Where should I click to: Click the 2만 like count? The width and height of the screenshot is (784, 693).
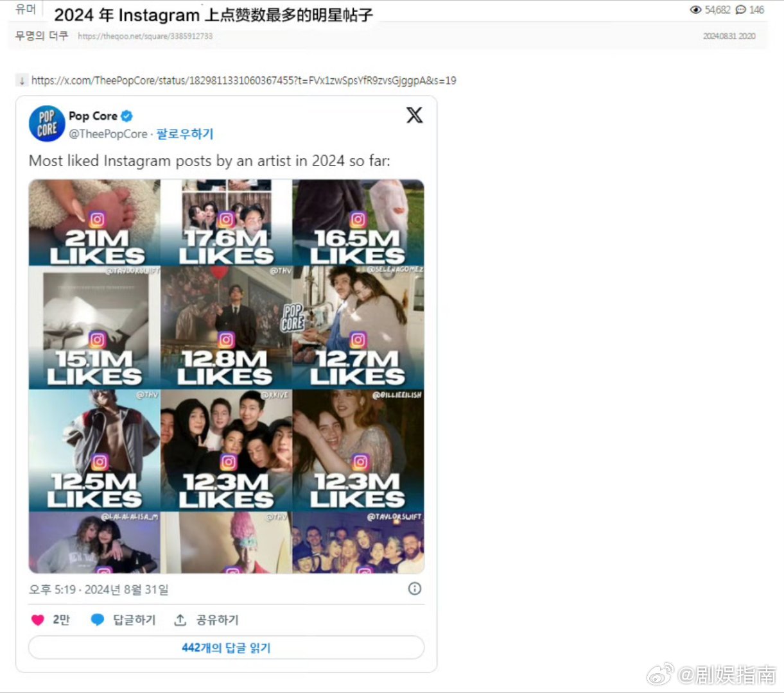61,620
